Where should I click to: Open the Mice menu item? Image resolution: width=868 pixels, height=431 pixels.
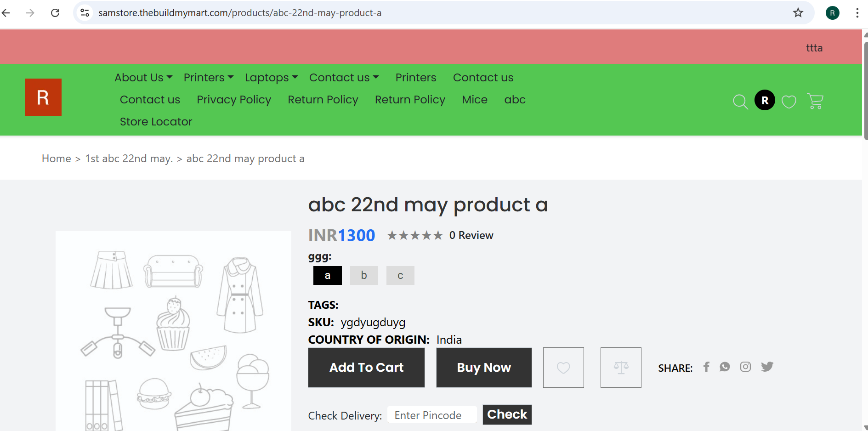pos(475,100)
